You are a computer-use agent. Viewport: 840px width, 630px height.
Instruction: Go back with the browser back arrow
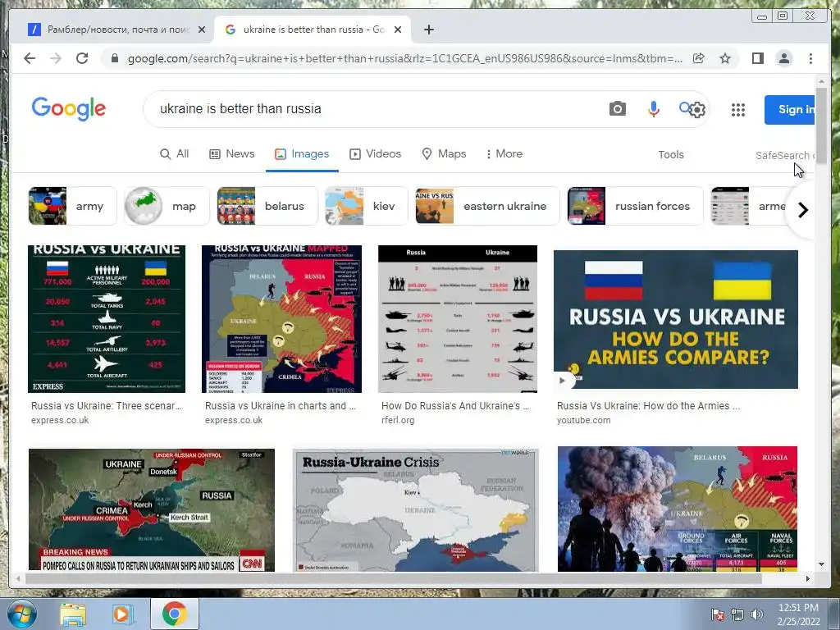tap(30, 58)
